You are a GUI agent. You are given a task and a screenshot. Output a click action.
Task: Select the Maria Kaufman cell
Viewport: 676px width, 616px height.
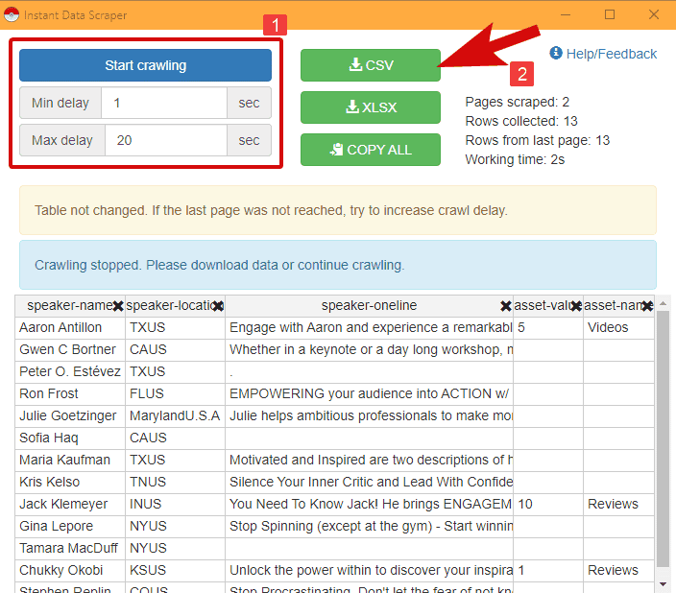click(x=70, y=460)
